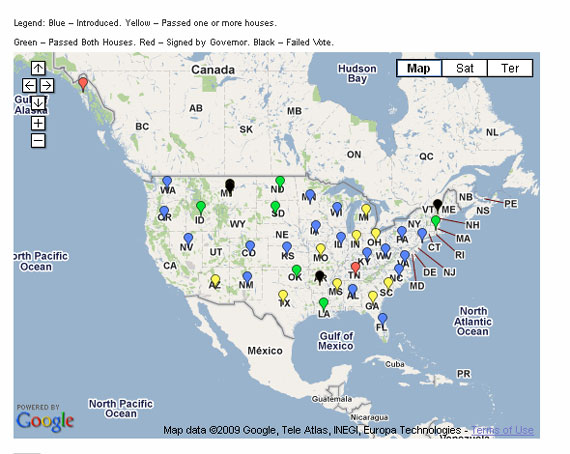Click the yellow marker on Texas
This screenshot has width=570, height=454.
pos(283,297)
